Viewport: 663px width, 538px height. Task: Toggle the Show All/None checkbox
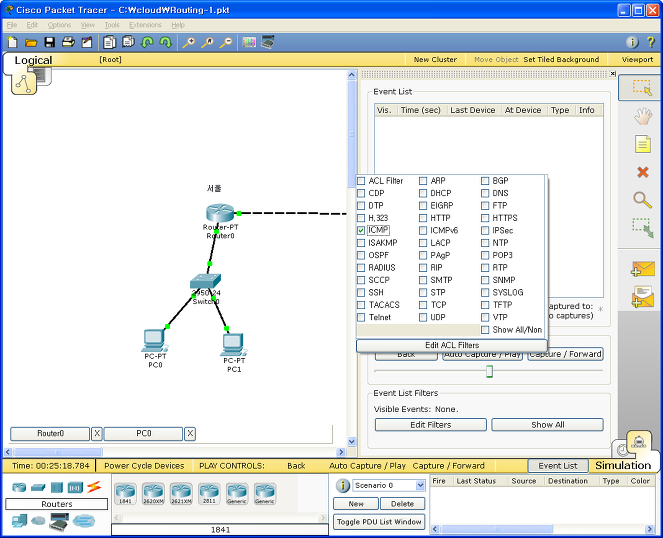(x=485, y=330)
